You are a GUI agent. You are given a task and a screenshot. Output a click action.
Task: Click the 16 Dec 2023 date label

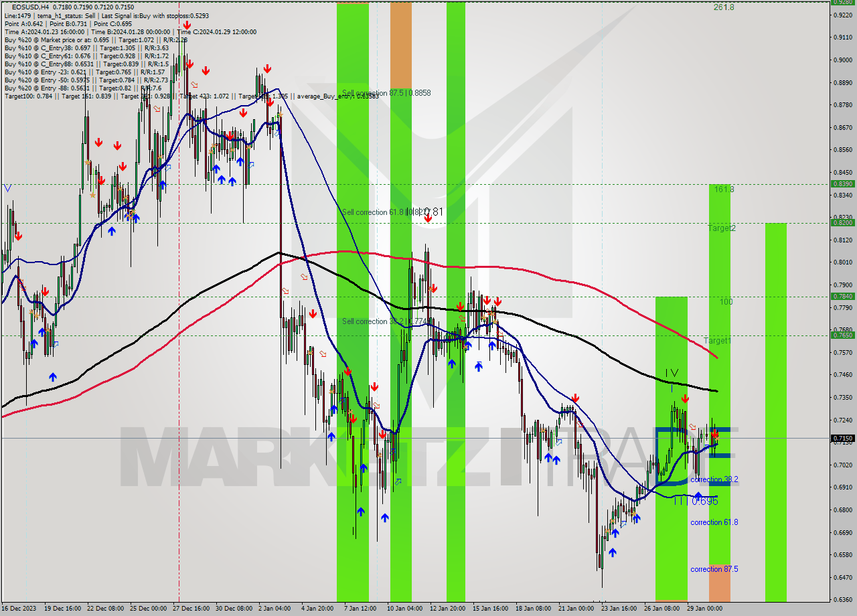pyautogui.click(x=20, y=609)
